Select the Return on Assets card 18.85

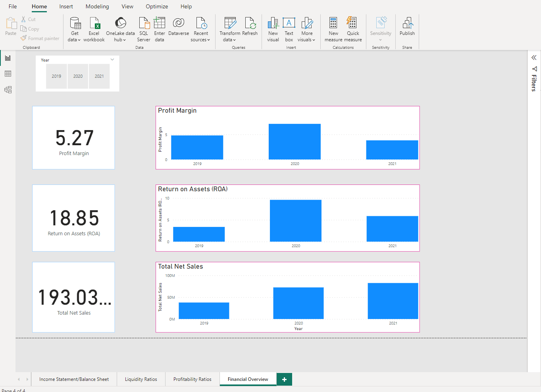tap(74, 218)
